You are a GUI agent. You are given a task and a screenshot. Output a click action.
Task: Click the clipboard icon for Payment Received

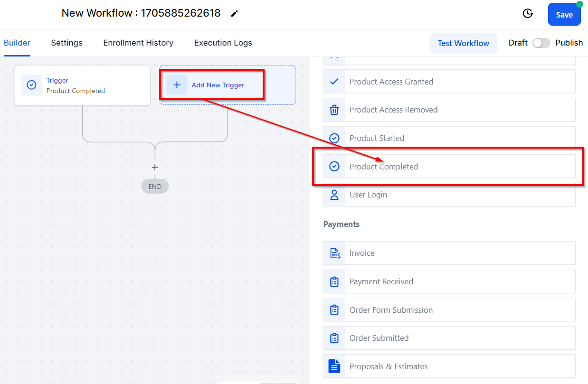pos(334,281)
